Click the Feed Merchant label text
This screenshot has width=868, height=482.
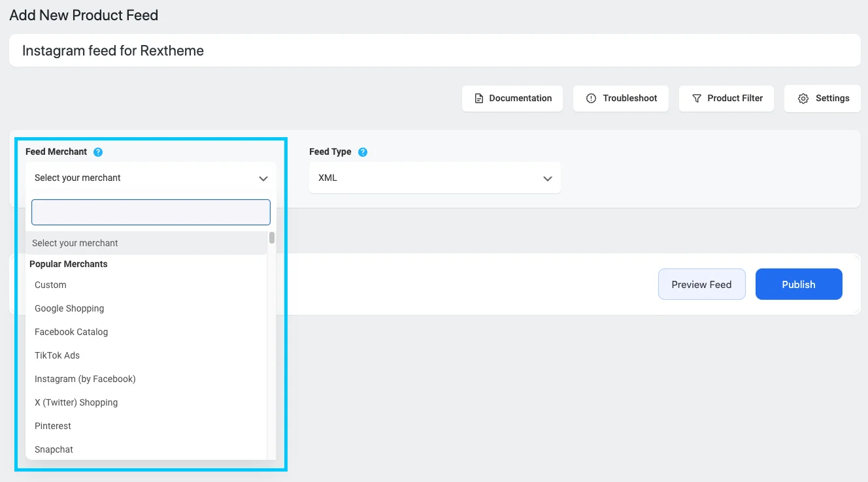tap(56, 152)
